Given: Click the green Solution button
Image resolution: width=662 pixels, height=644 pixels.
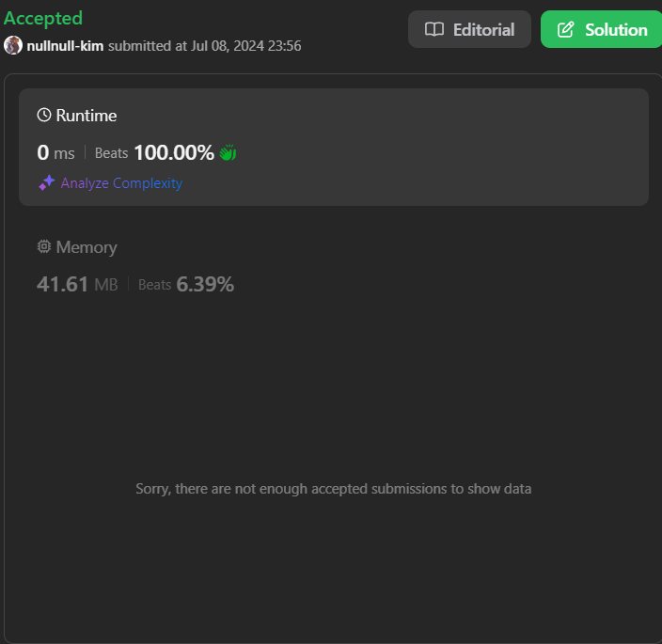Looking at the screenshot, I should tap(601, 29).
